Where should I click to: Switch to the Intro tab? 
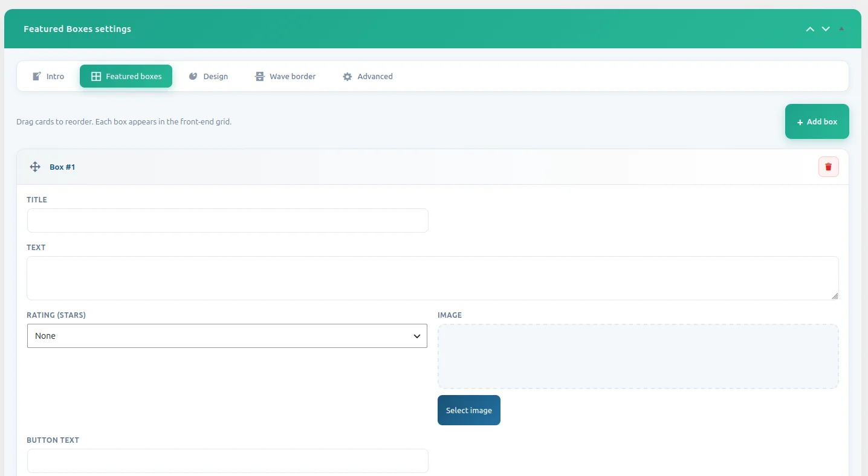coord(48,76)
